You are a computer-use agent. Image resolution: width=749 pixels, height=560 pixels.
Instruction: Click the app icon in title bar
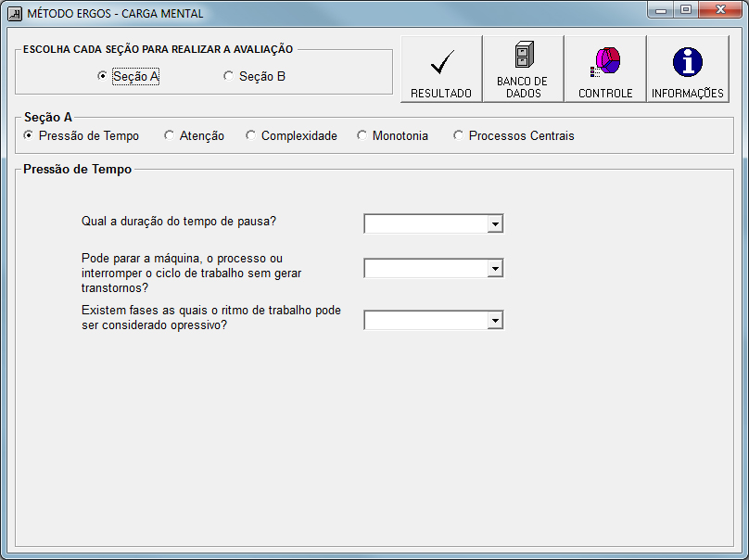point(15,13)
